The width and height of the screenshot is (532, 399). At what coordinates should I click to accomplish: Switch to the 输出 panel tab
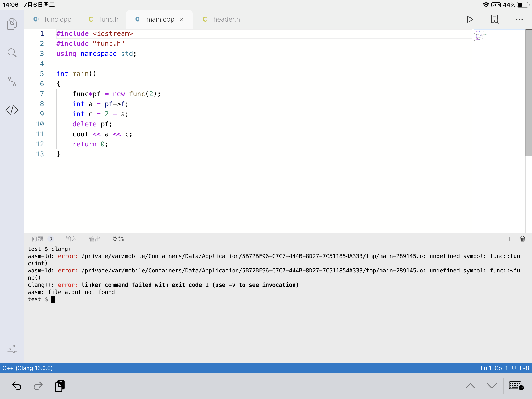click(94, 238)
